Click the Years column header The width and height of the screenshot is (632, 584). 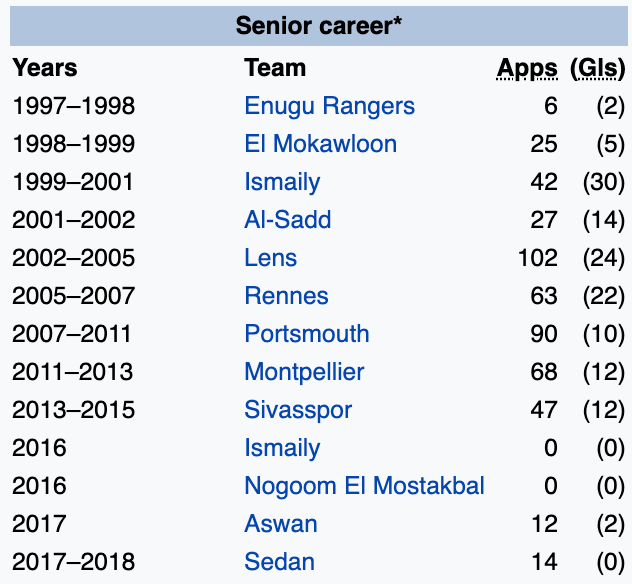click(x=44, y=68)
